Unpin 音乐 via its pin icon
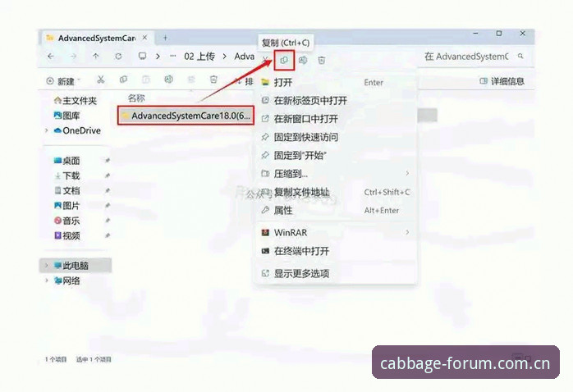This screenshot has height=392, width=573. [x=108, y=221]
